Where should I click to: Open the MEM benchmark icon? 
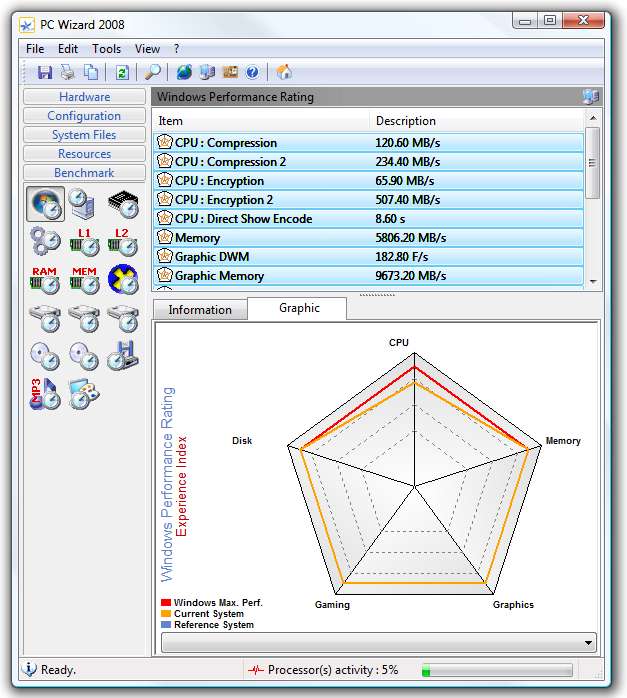84,279
